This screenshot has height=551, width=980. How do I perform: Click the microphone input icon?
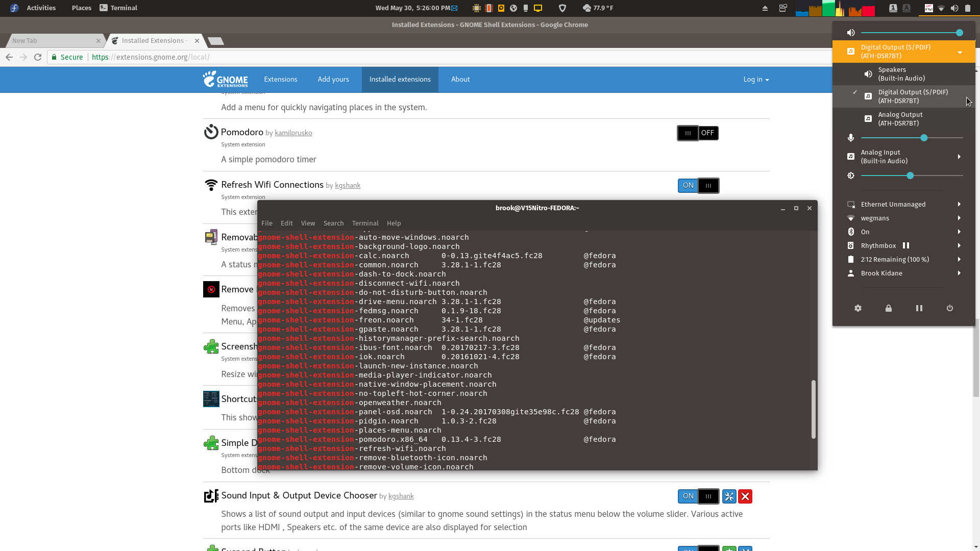[x=851, y=138]
